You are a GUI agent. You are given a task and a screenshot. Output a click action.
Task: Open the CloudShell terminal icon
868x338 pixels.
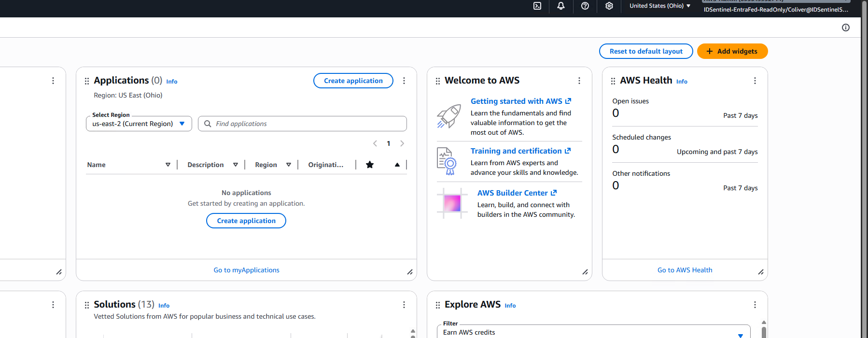coord(537,6)
